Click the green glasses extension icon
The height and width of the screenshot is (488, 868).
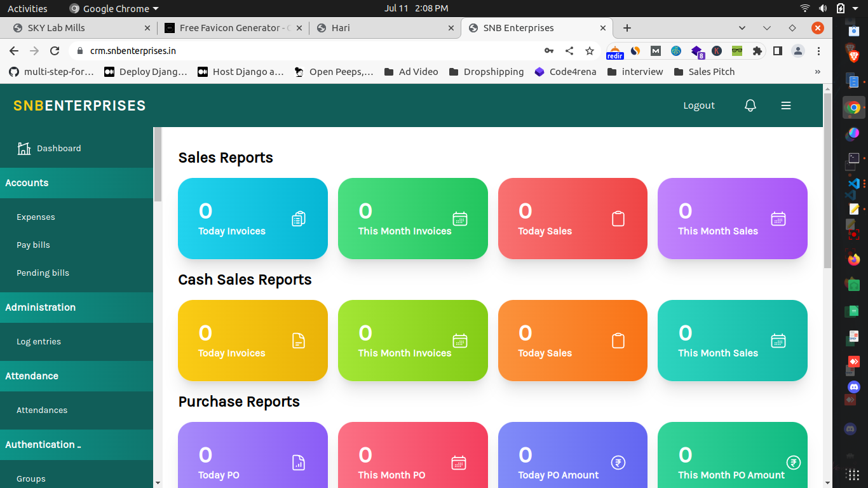[737, 51]
